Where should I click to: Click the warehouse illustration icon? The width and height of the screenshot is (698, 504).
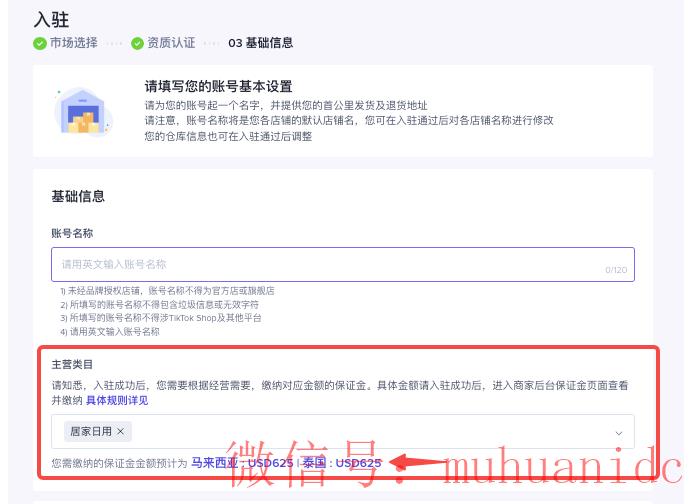(83, 111)
